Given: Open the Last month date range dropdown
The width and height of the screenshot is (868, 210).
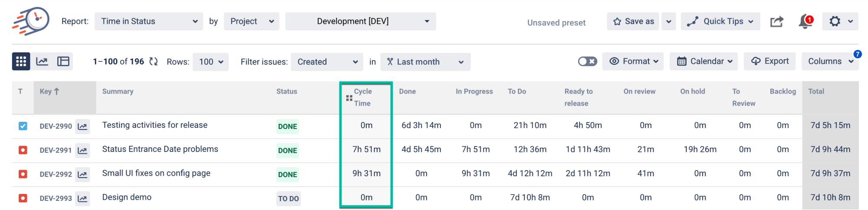Looking at the screenshot, I should [x=425, y=62].
